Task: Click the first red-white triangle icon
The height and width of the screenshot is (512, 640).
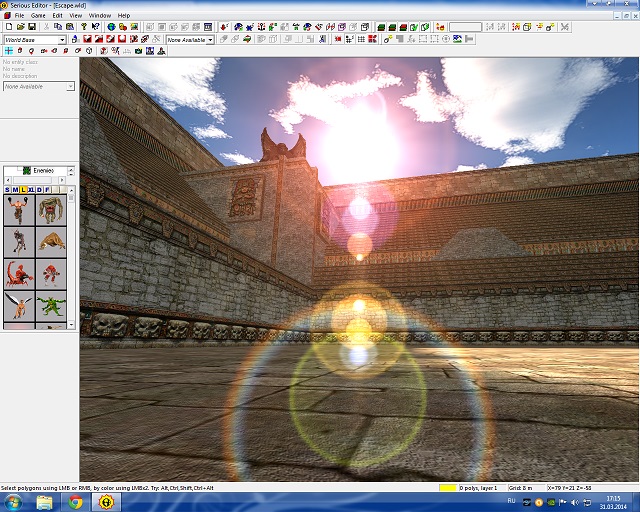Action: coord(87,39)
